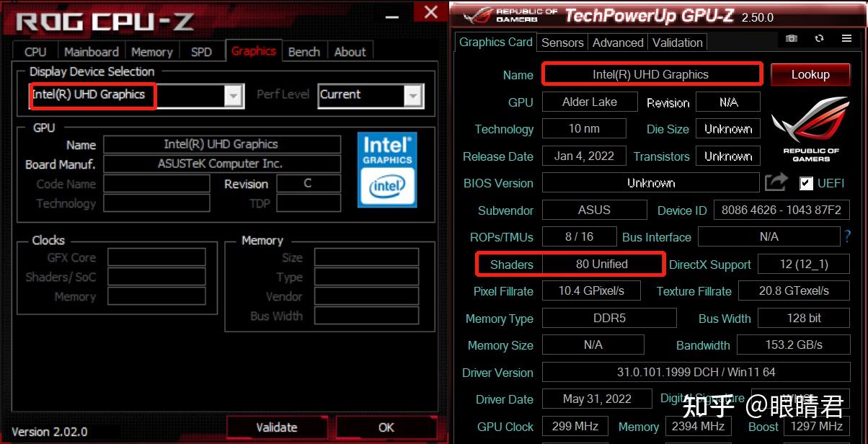Click the Memory Size field showing N/A
868x444 pixels.
pyautogui.click(x=593, y=345)
